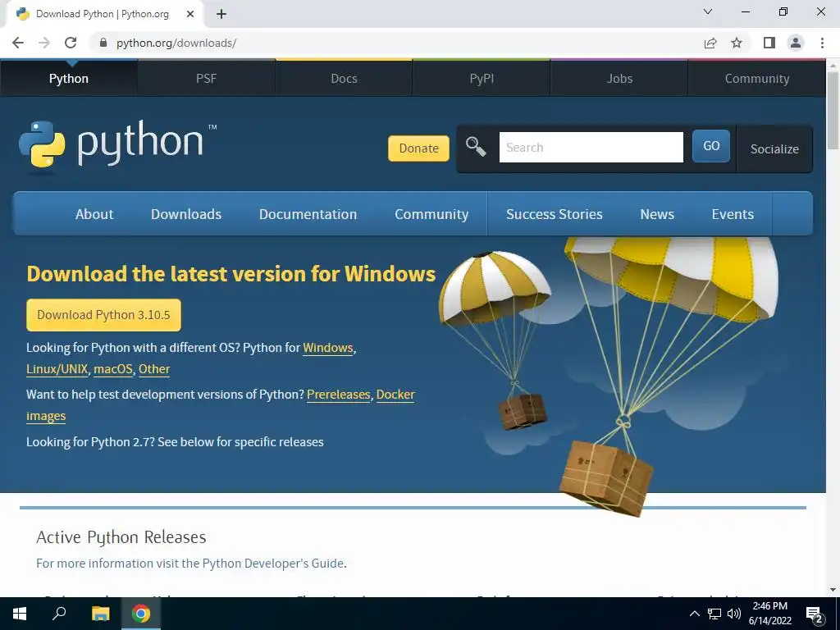Click the taskbar search icon
Image resolution: width=840 pixels, height=630 pixels.
[x=59, y=614]
